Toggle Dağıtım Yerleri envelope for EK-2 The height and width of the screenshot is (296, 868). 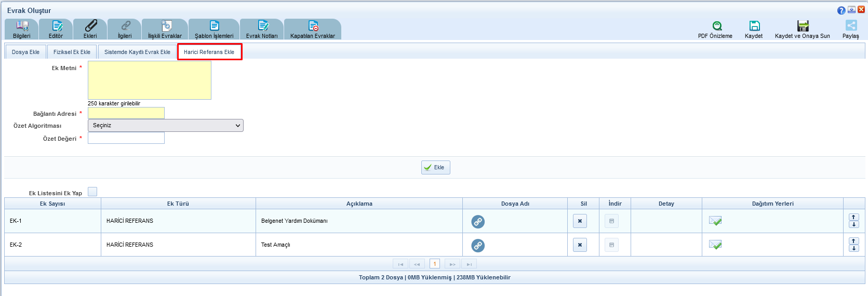(x=715, y=245)
